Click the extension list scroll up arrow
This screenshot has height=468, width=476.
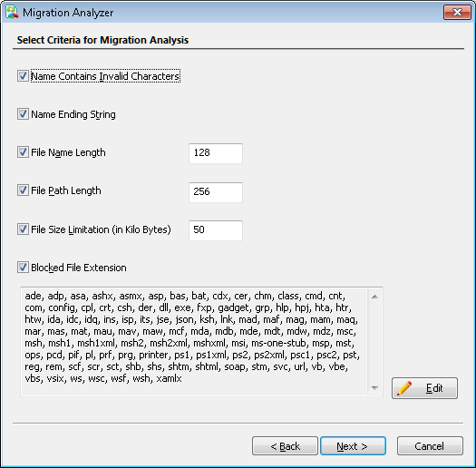click(x=375, y=297)
